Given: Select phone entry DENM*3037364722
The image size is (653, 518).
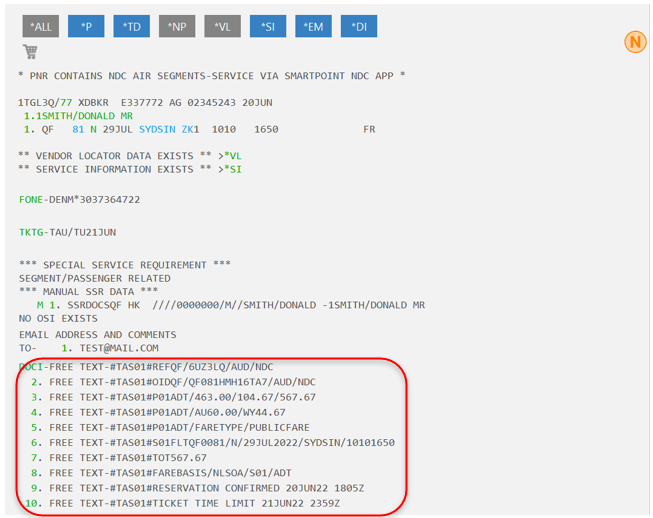Looking at the screenshot, I should point(95,199).
